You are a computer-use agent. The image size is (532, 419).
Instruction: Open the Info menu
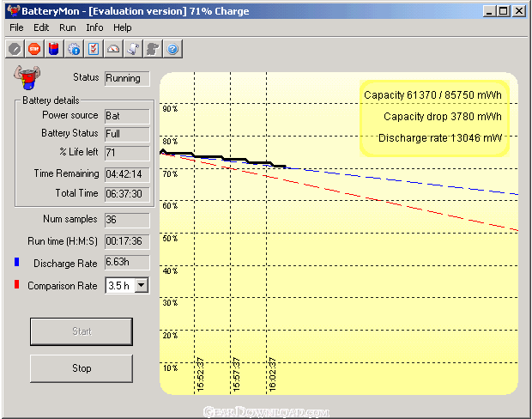94,27
